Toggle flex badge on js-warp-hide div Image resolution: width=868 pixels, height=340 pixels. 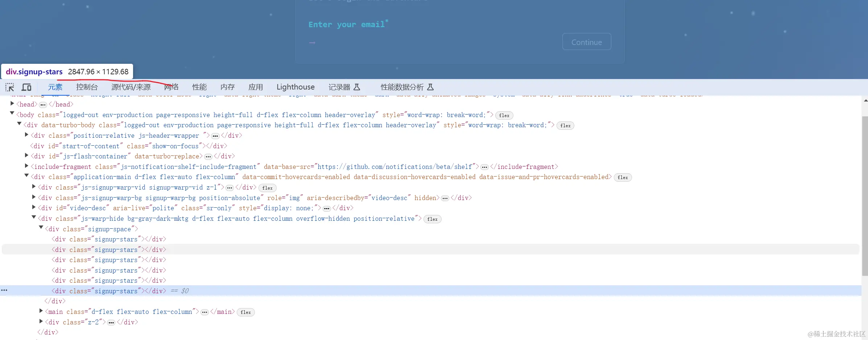coord(432,219)
